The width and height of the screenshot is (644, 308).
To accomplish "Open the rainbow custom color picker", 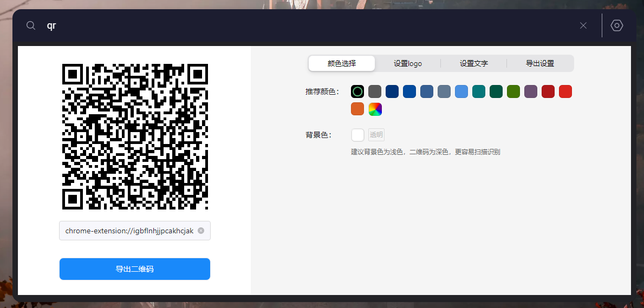I will 375,109.
